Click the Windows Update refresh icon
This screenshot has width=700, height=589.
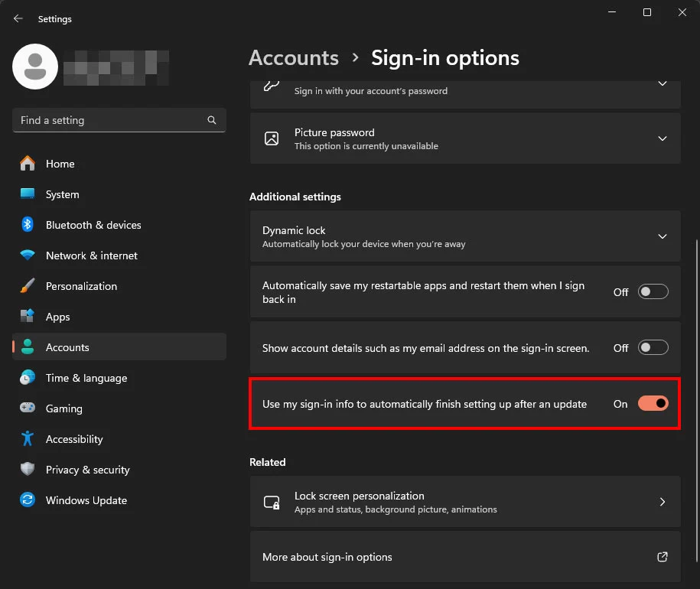point(28,500)
